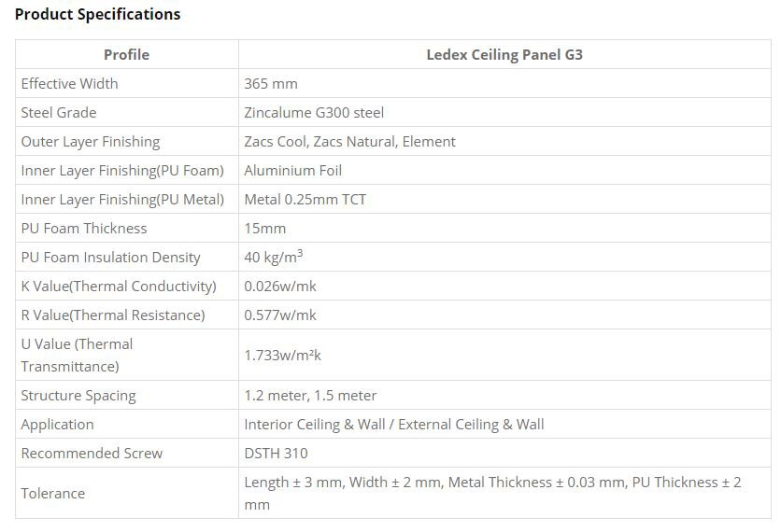Viewport: 781px width, 532px height.
Task: Select the Metal 0.25mm TCT value
Action: [305, 199]
